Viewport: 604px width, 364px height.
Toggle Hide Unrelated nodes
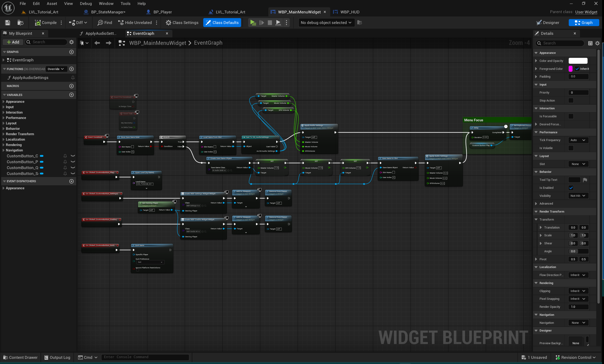(x=135, y=23)
